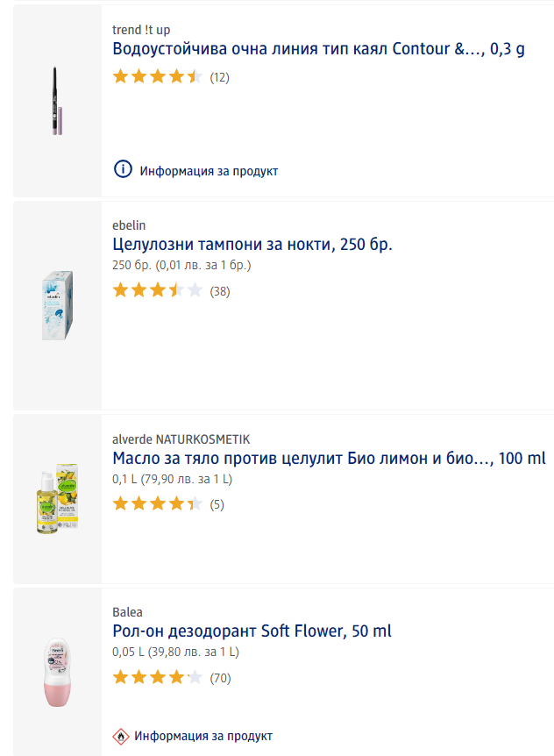
Task: Open the trend !t up eyeliner thumbnail
Action: [58, 99]
